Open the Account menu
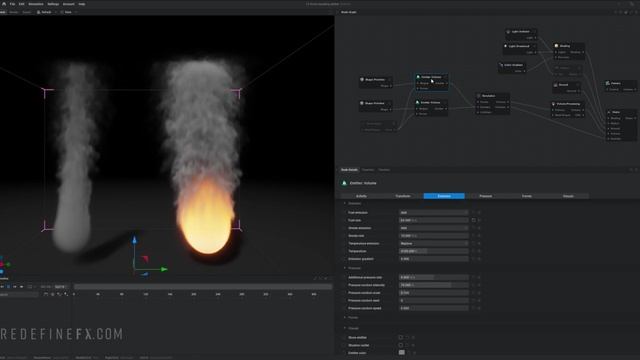The image size is (640, 360). point(69,4)
